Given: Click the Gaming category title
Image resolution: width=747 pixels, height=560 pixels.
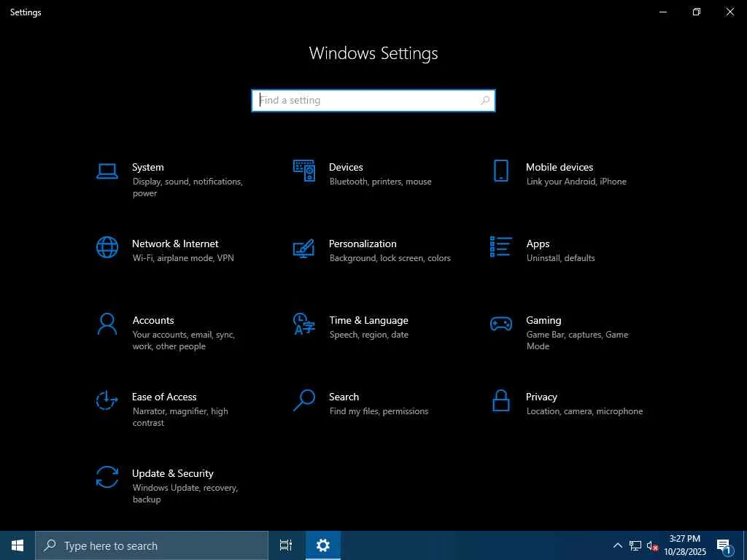Looking at the screenshot, I should pos(543,321).
